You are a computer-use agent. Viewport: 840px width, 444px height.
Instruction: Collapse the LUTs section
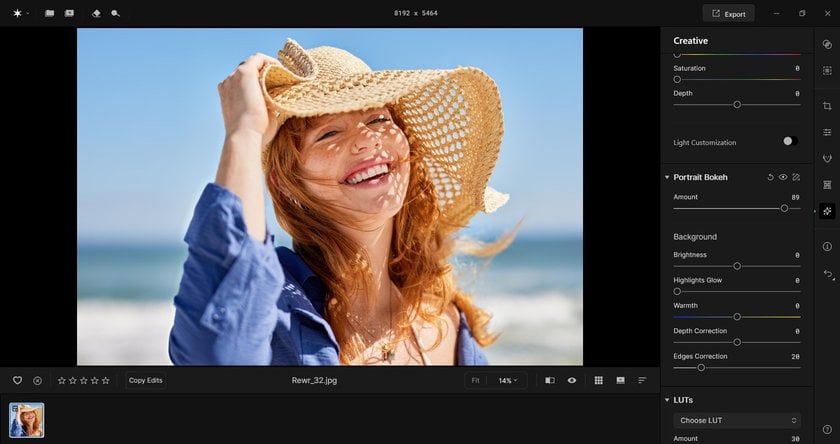point(667,400)
